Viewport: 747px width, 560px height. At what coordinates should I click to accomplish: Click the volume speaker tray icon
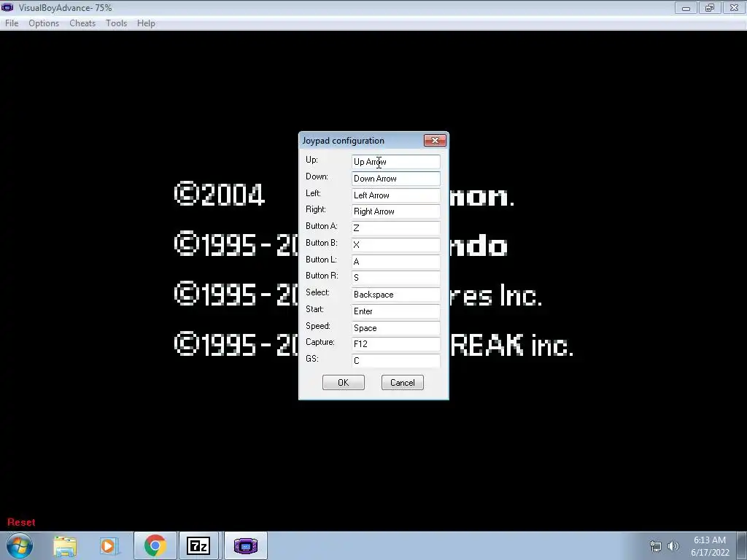coord(673,546)
